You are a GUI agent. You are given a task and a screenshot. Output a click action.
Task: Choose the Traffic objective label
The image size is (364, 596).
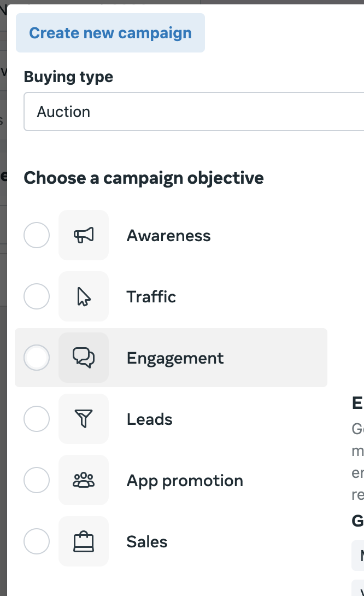point(151,297)
